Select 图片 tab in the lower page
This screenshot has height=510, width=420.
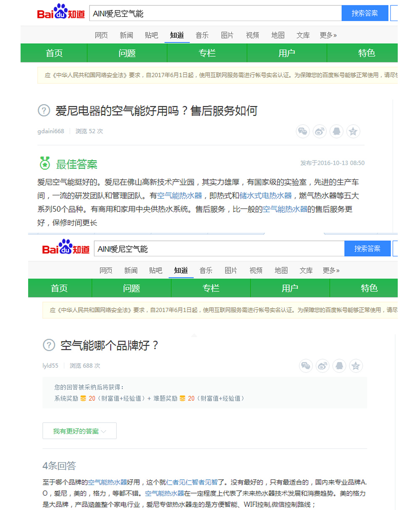point(231,270)
